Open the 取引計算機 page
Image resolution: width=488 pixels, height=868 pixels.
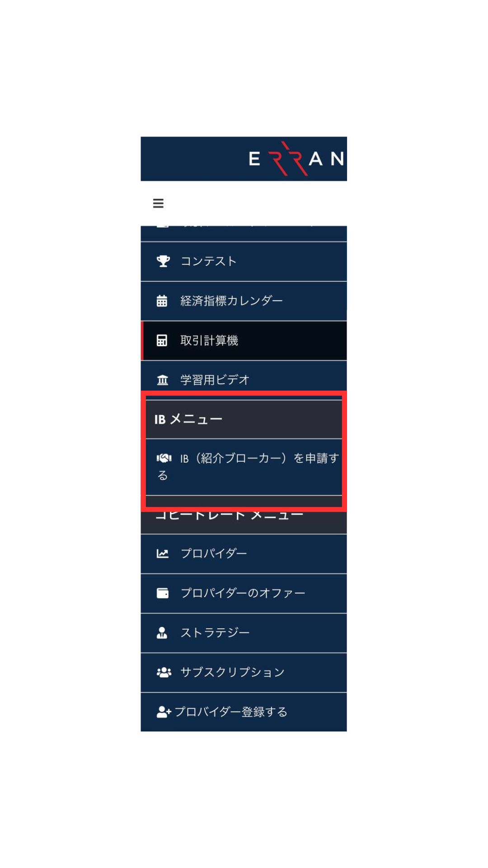point(244,340)
